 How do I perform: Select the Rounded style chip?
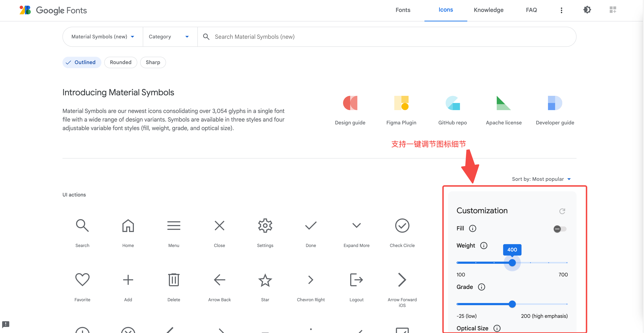pos(120,62)
